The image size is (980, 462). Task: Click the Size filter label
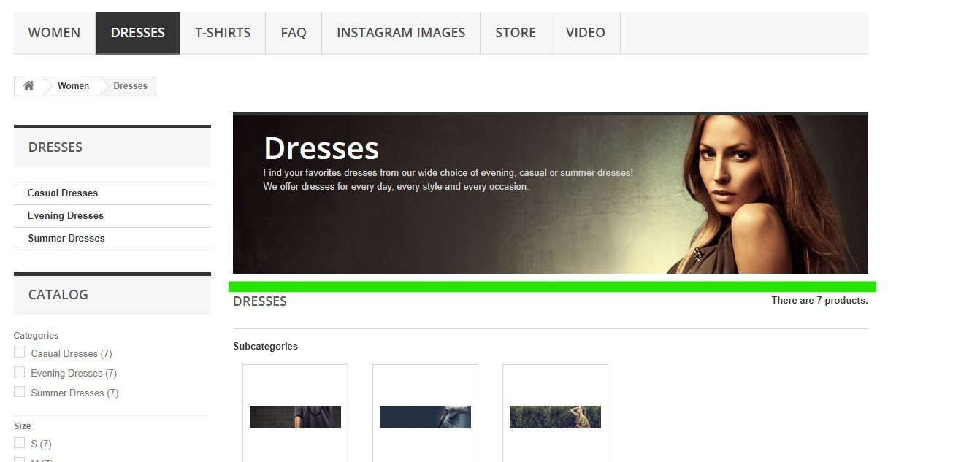(23, 426)
